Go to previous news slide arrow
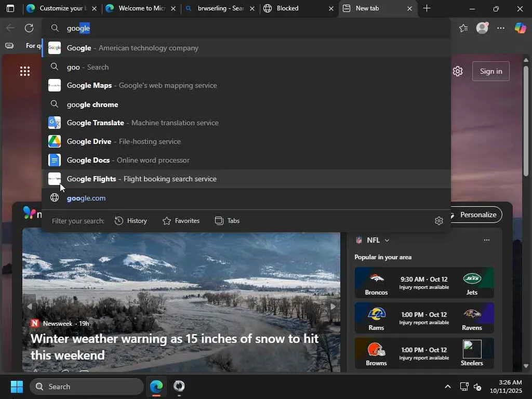This screenshot has height=399, width=532. pos(30,307)
